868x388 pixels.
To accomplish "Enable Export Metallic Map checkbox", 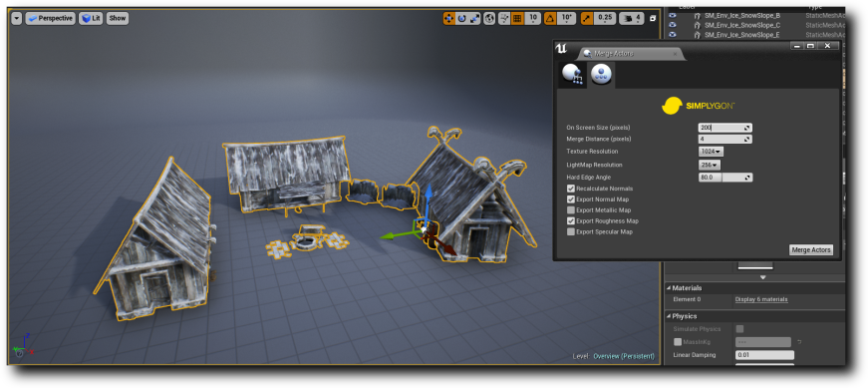I will 571,210.
